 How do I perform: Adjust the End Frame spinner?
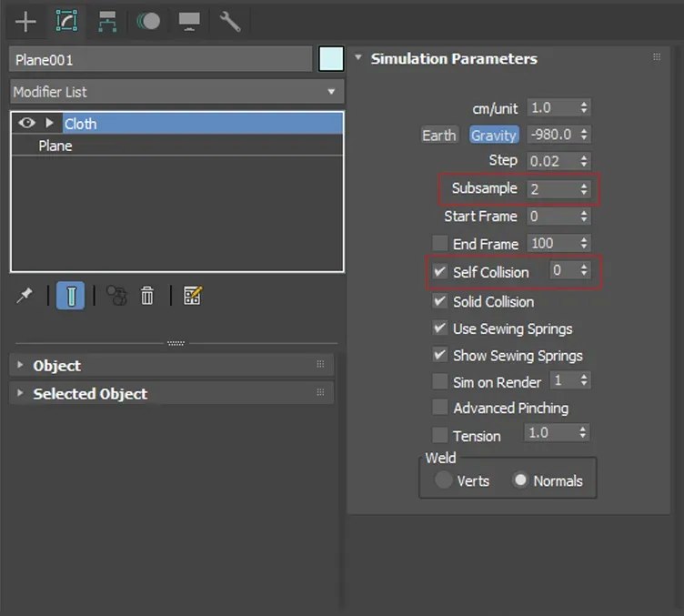coord(584,243)
